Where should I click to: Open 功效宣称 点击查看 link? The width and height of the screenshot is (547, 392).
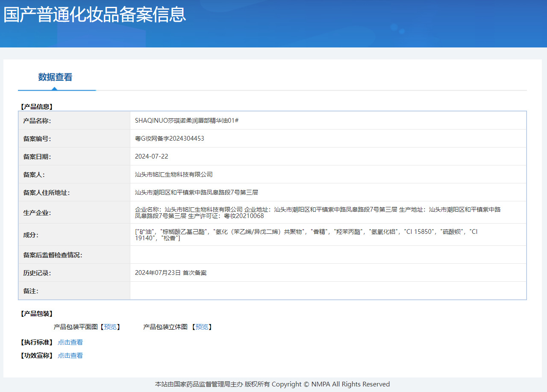click(71, 356)
